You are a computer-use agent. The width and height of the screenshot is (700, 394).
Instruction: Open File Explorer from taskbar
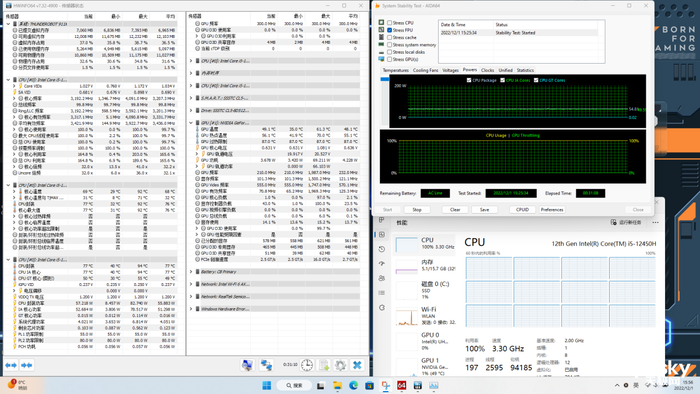point(337,386)
